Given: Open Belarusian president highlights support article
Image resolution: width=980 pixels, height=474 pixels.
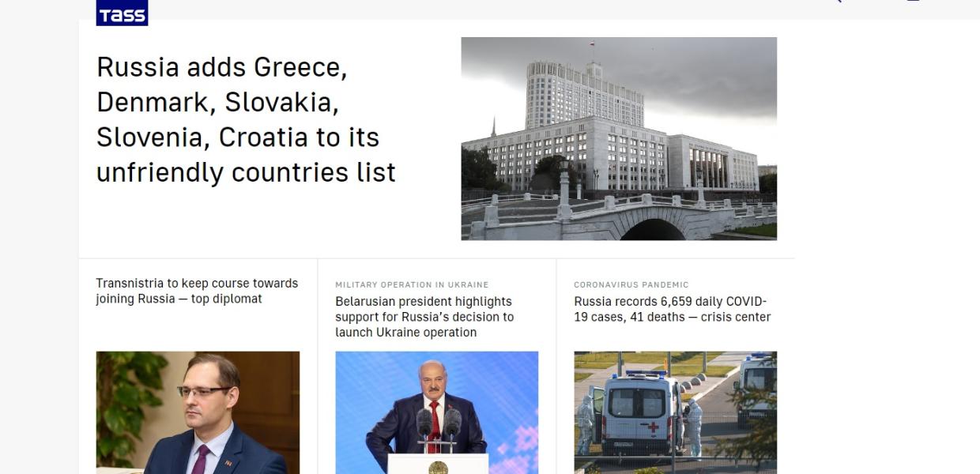Looking at the screenshot, I should tap(424, 317).
